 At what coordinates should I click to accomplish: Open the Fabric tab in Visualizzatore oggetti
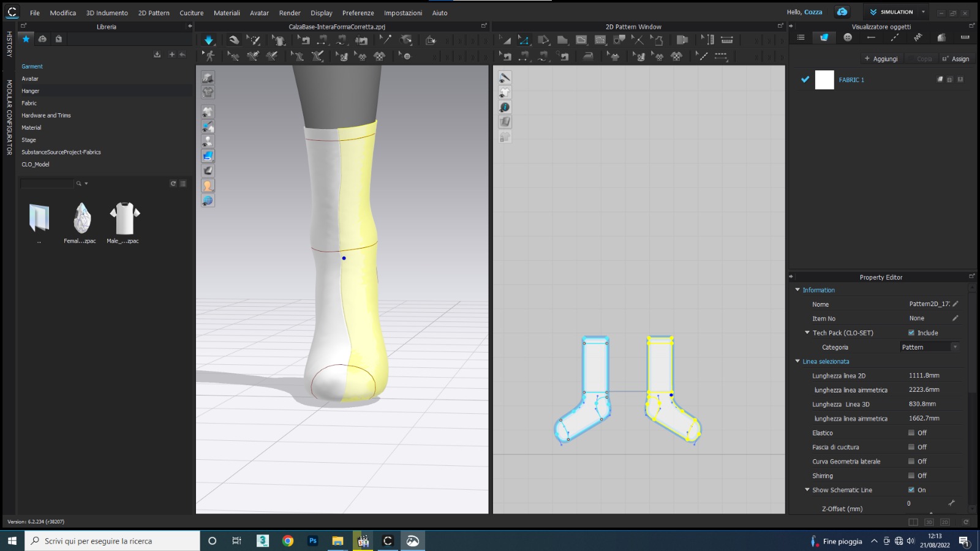824,37
